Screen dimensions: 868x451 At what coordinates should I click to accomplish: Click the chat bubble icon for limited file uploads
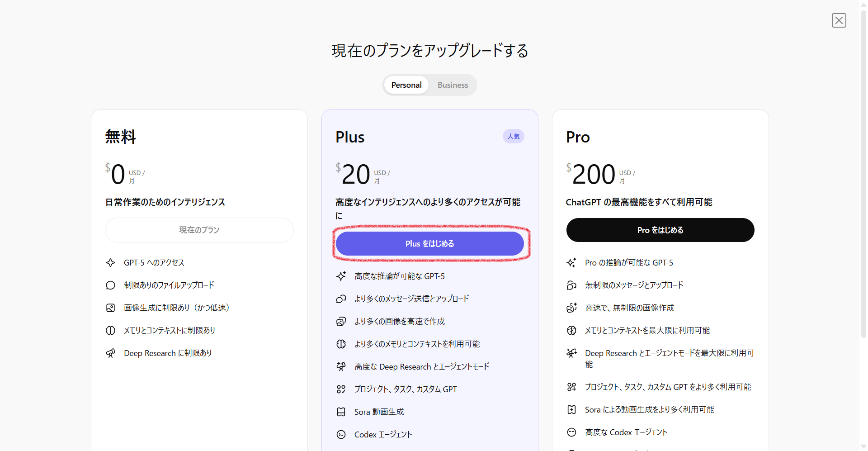[x=111, y=285]
